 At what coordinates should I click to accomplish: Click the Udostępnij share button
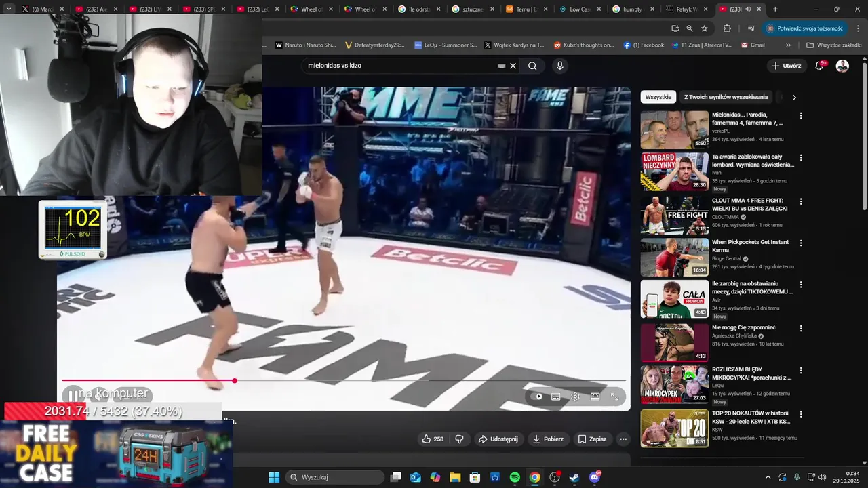click(498, 439)
